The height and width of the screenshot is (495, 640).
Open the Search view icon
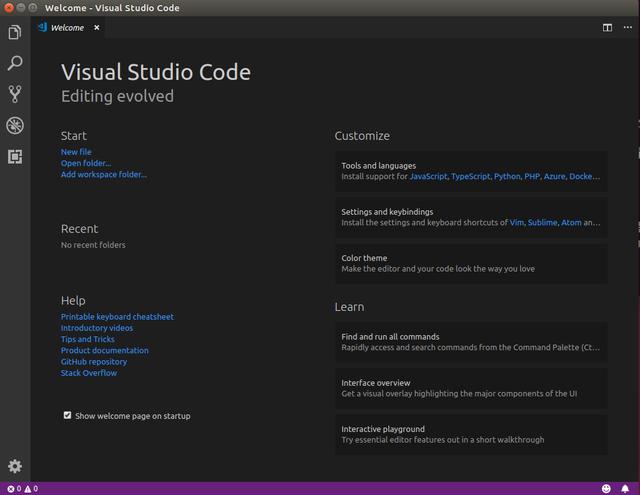[15, 63]
